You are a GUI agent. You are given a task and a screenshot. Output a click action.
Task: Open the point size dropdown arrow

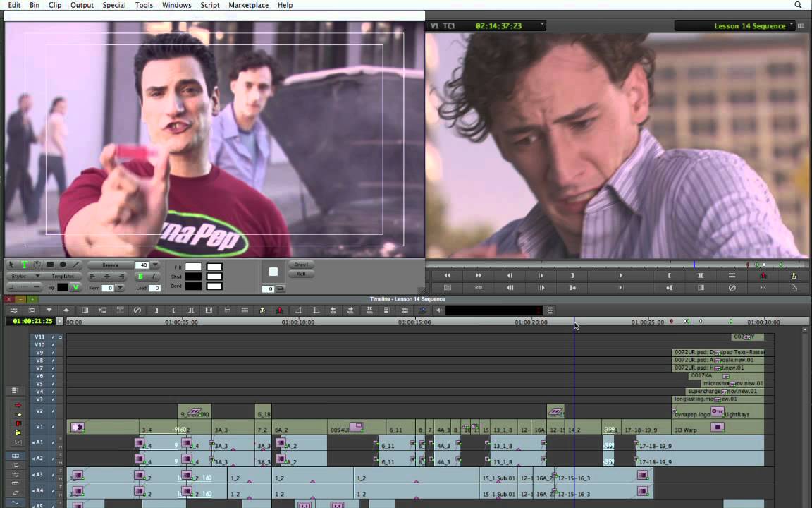[x=155, y=265]
